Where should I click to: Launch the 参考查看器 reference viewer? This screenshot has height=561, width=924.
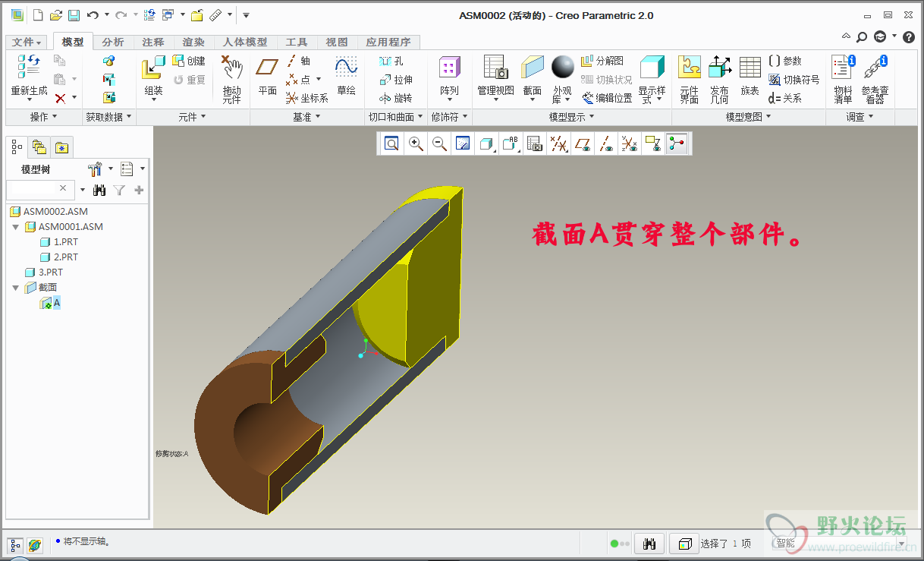875,80
